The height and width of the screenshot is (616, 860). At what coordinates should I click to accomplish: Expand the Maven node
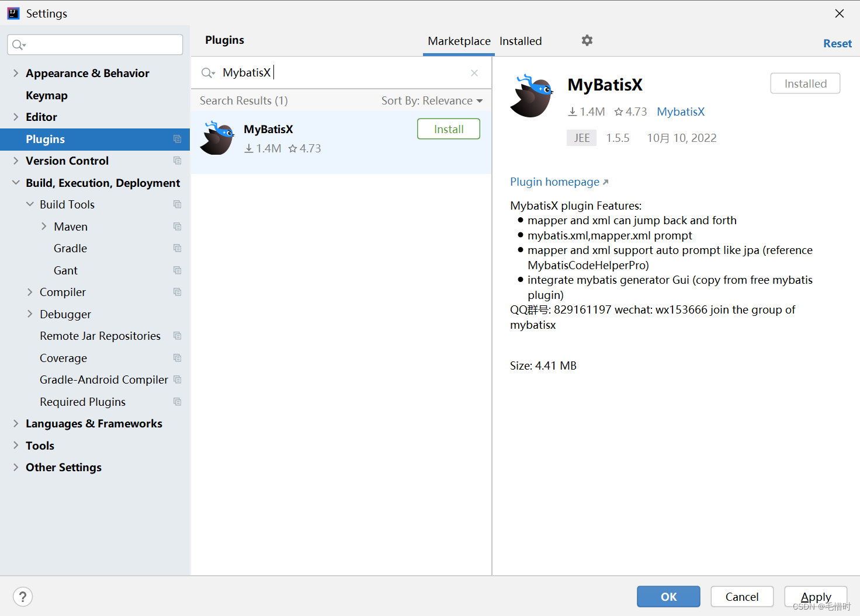click(x=44, y=227)
